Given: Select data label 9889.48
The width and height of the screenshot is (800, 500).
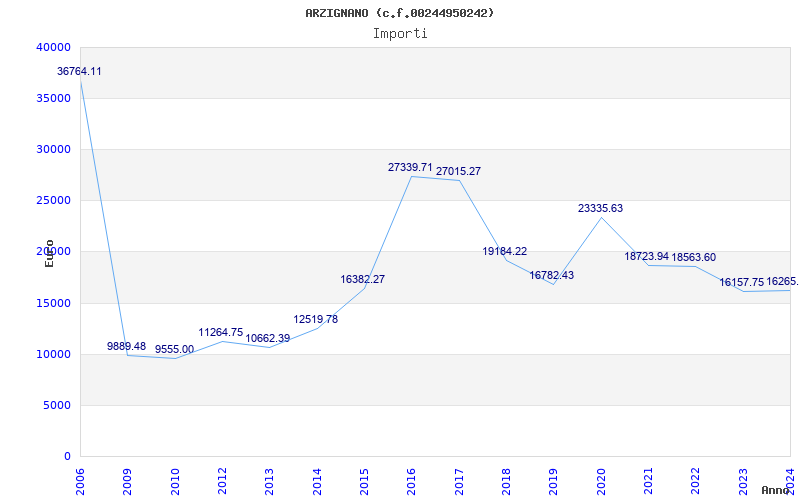Looking at the screenshot, I should (127, 346).
